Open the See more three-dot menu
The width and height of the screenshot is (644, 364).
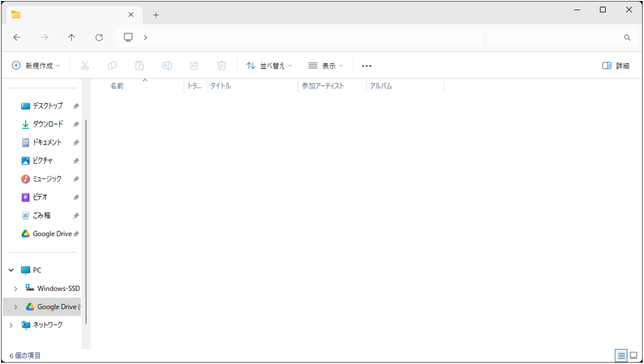click(x=367, y=65)
